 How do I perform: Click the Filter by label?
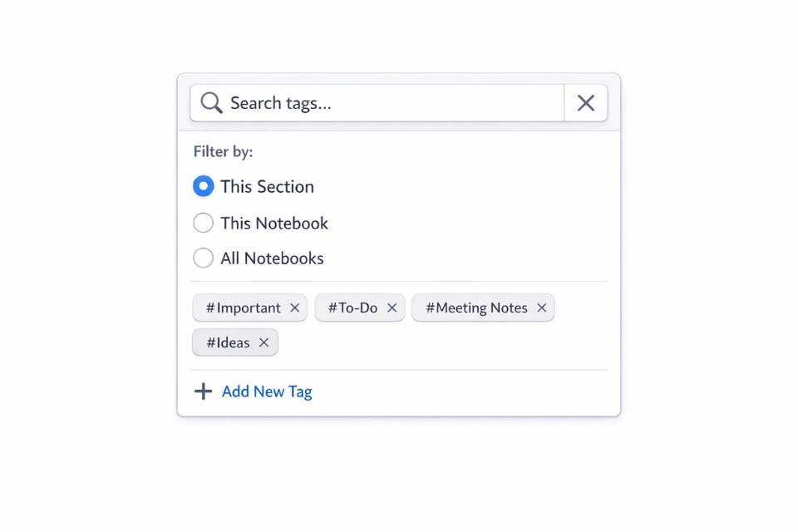point(223,151)
